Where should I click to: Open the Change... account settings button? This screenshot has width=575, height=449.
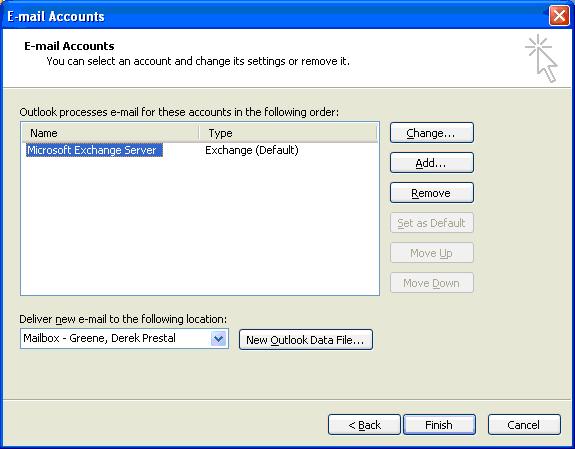432,133
